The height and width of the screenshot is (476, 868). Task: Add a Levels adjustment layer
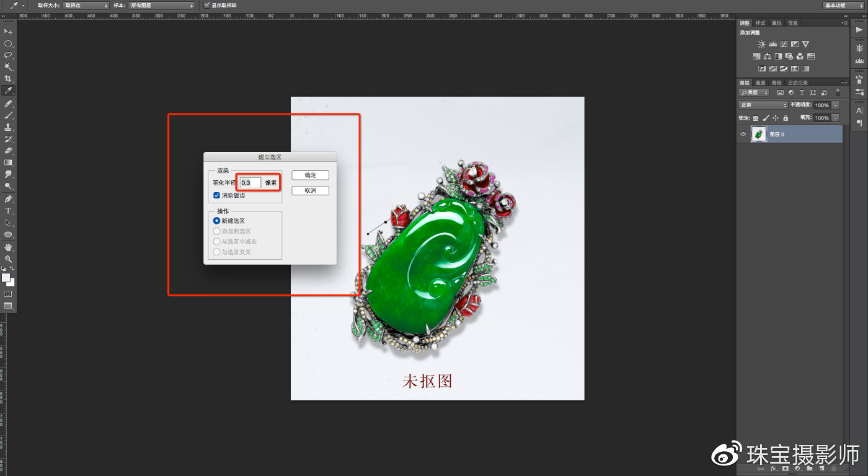(x=773, y=44)
